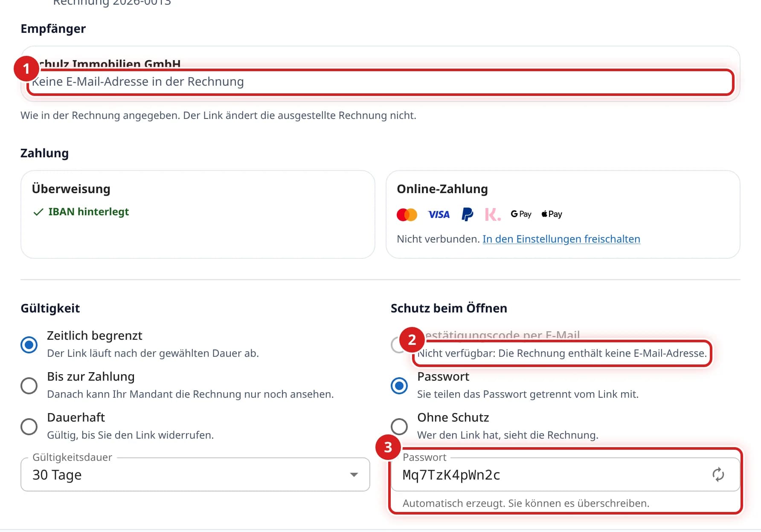Click the Gültigkeit section heading
The width and height of the screenshot is (761, 532).
[x=50, y=308]
